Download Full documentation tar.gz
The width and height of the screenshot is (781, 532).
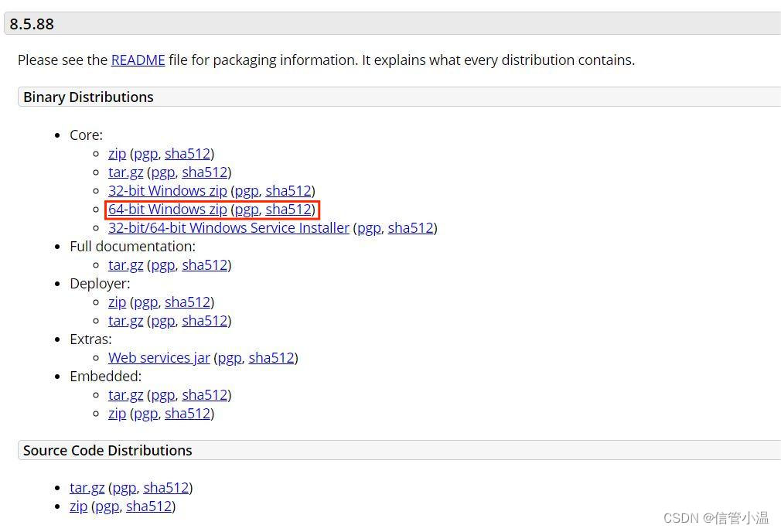click(125, 265)
